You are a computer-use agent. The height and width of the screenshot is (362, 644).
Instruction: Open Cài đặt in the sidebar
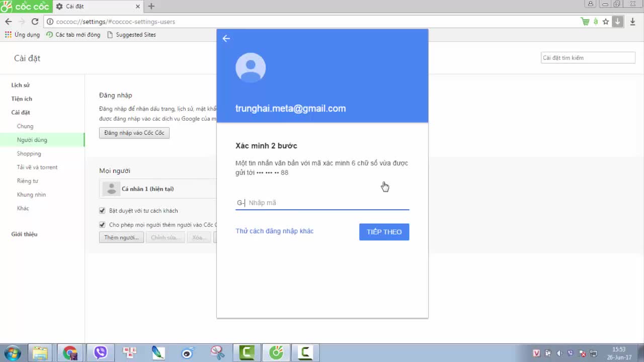[x=21, y=113]
